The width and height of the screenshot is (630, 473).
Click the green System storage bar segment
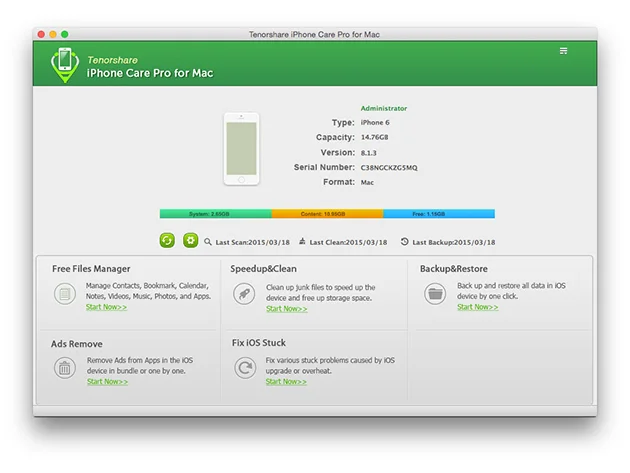pos(216,214)
